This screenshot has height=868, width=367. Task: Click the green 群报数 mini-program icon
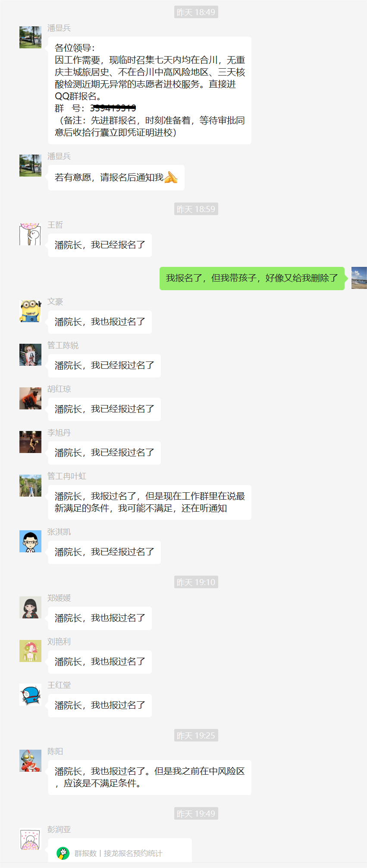pyautogui.click(x=63, y=853)
